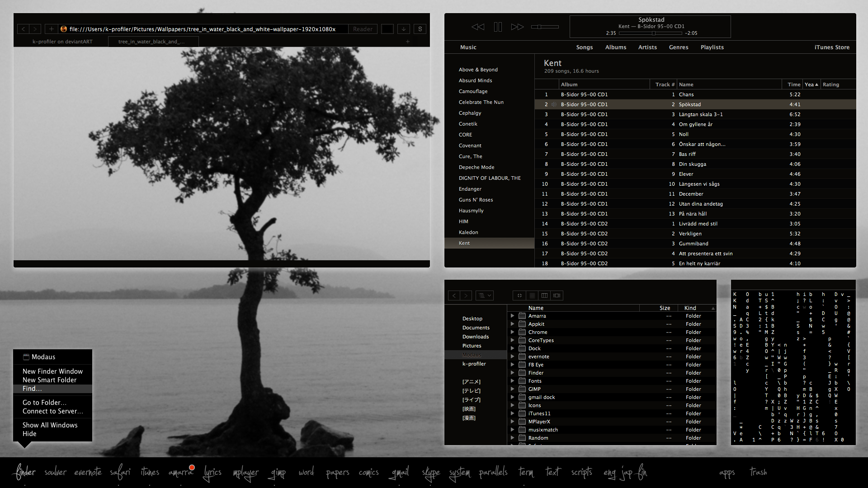The height and width of the screenshot is (488, 868).
Task: Pause the playing song in iTunes
Action: (x=498, y=27)
